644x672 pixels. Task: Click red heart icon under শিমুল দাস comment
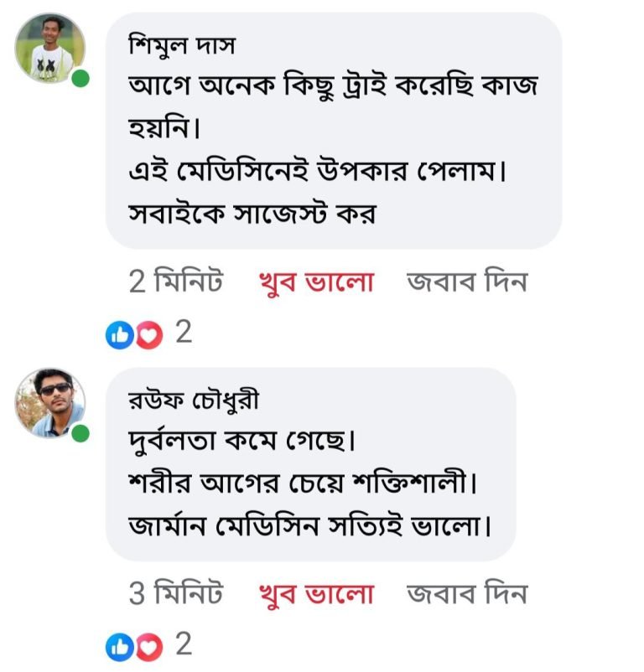(148, 335)
